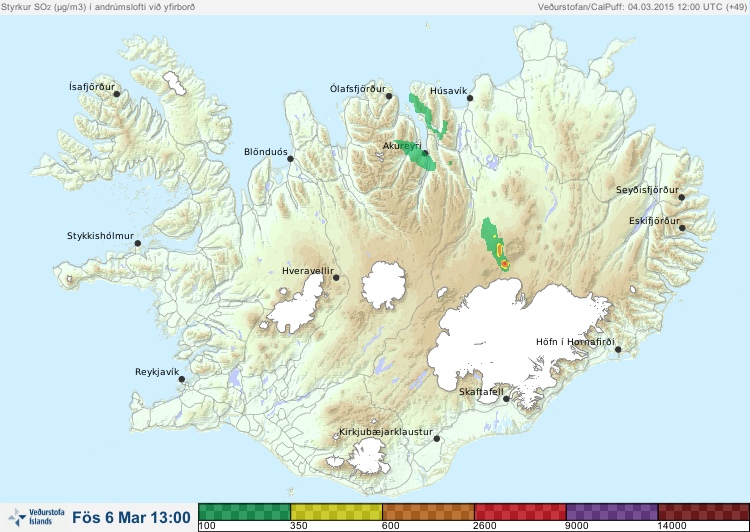Click the Akureyri city marker dot
Screen dimensions: 750x532
point(425,153)
